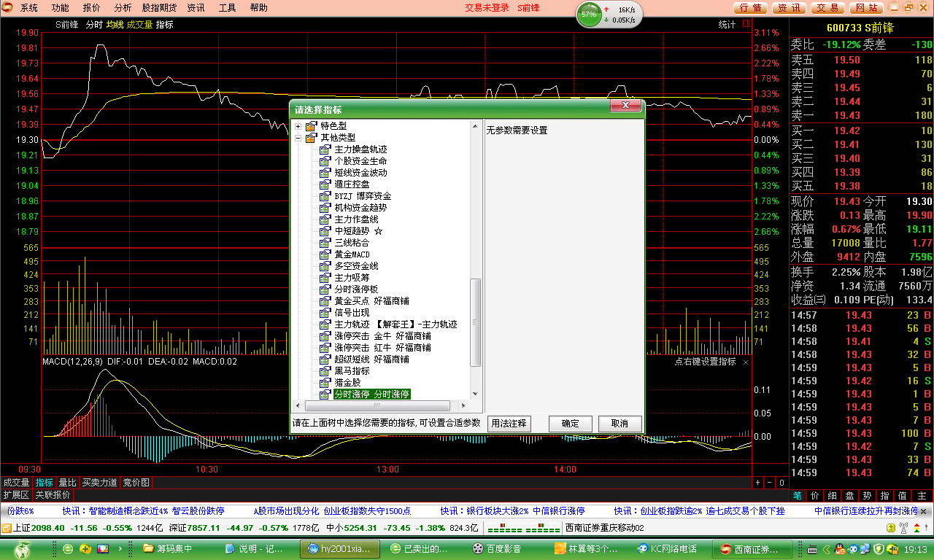Click the 统计 label above chart
This screenshot has height=560, width=934.
click(727, 24)
